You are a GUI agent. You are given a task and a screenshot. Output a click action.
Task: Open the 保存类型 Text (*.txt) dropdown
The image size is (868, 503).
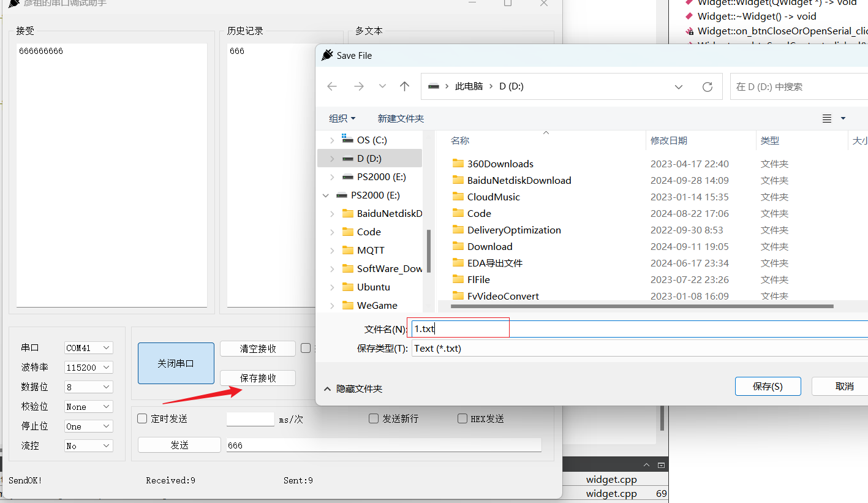click(640, 348)
